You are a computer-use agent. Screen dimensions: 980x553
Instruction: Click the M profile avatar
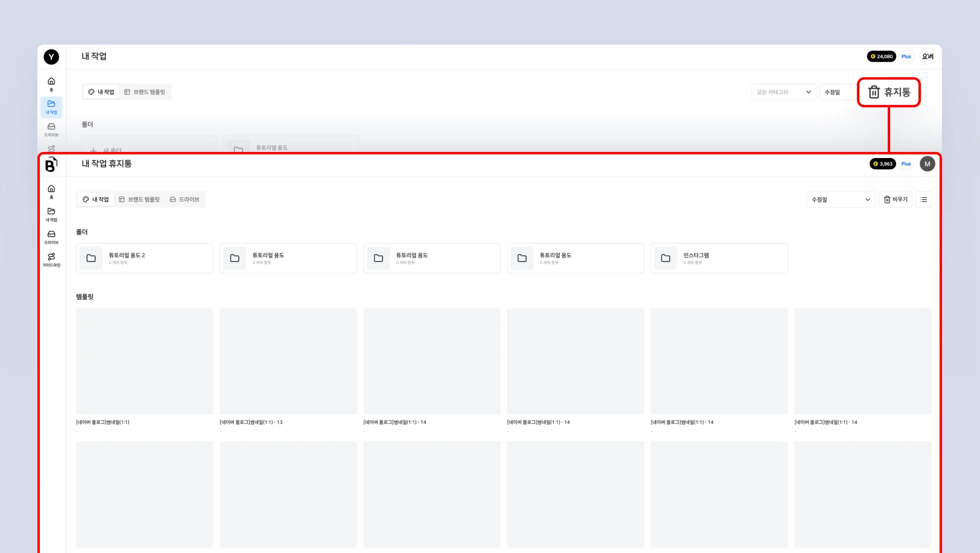pyautogui.click(x=928, y=164)
